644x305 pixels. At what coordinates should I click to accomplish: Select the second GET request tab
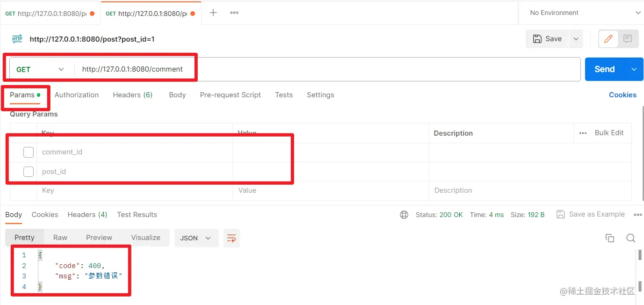[x=151, y=14]
